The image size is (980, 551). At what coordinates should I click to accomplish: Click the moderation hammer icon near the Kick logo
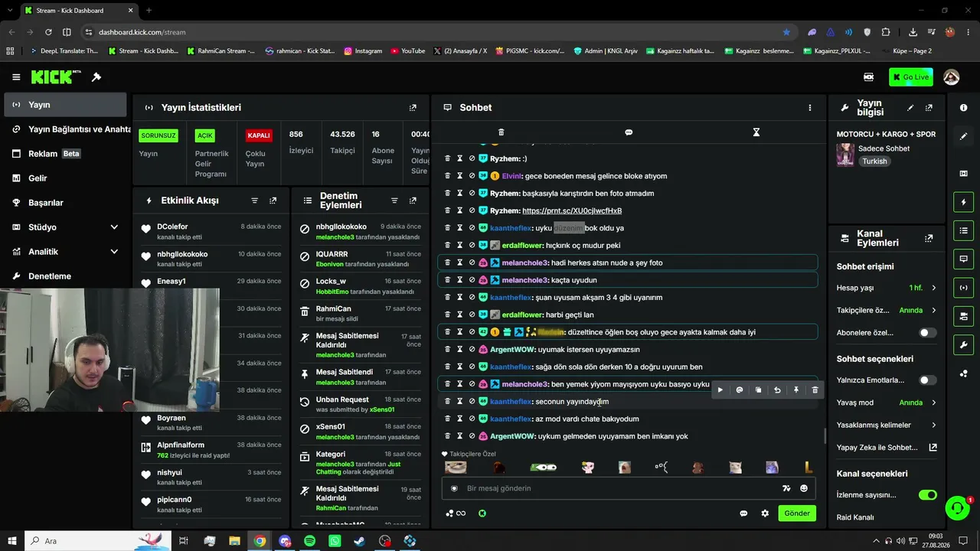click(96, 77)
